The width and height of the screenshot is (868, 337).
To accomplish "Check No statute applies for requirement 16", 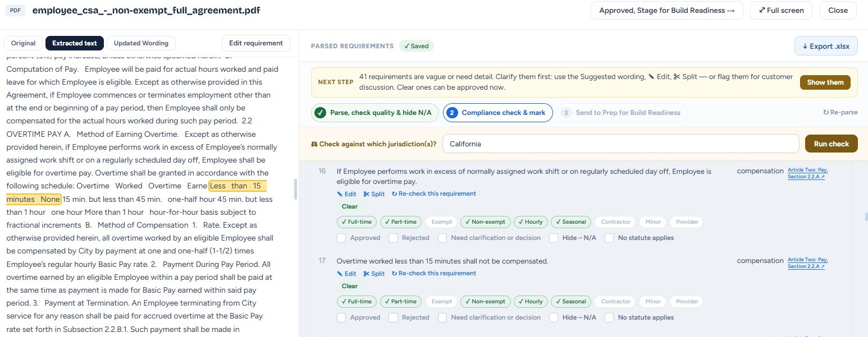I will coord(609,238).
